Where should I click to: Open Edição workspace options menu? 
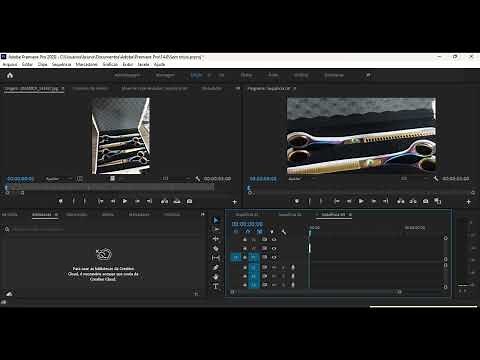(x=209, y=75)
